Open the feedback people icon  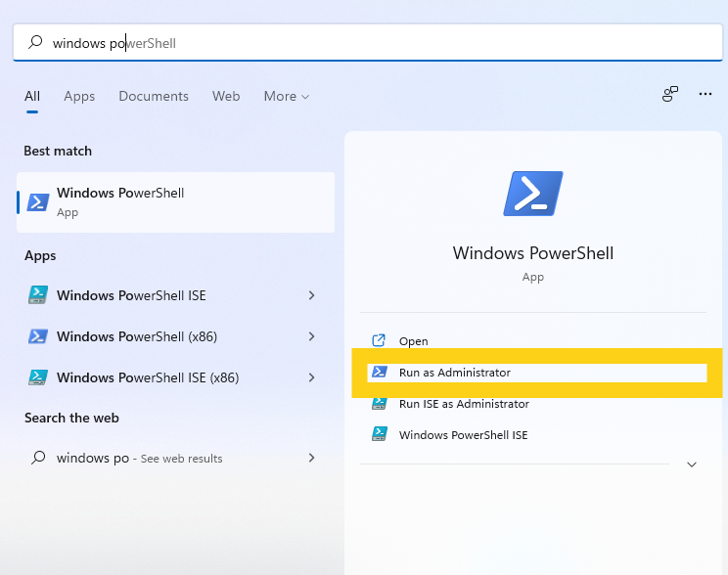pyautogui.click(x=670, y=94)
